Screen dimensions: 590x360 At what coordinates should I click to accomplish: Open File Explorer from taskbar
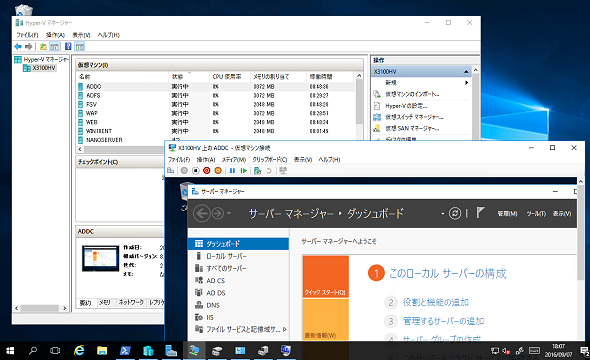102,351
